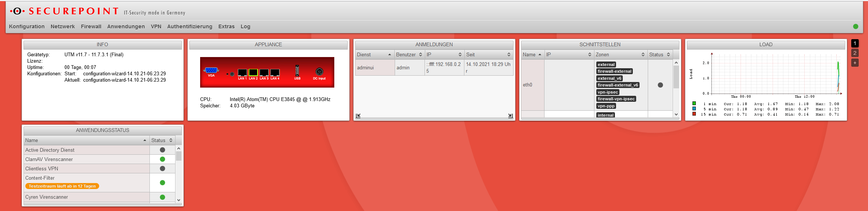Open the Anwendungen menu

(126, 26)
